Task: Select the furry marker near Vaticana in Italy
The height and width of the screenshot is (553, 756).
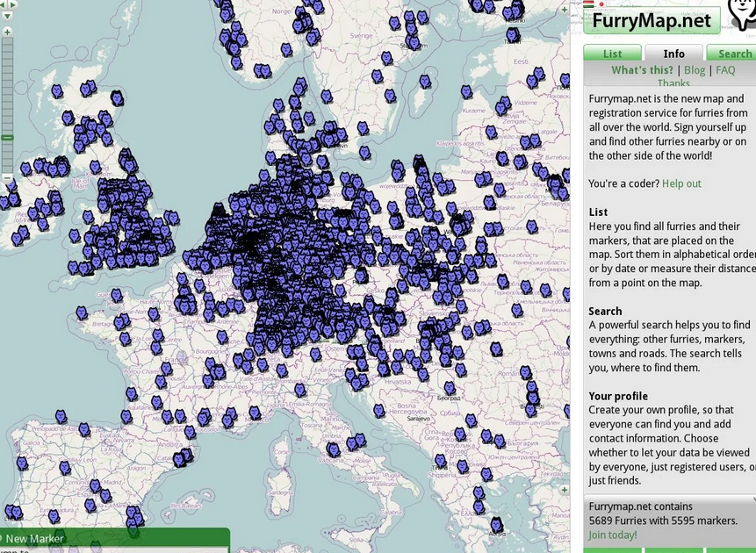Action: (x=333, y=449)
